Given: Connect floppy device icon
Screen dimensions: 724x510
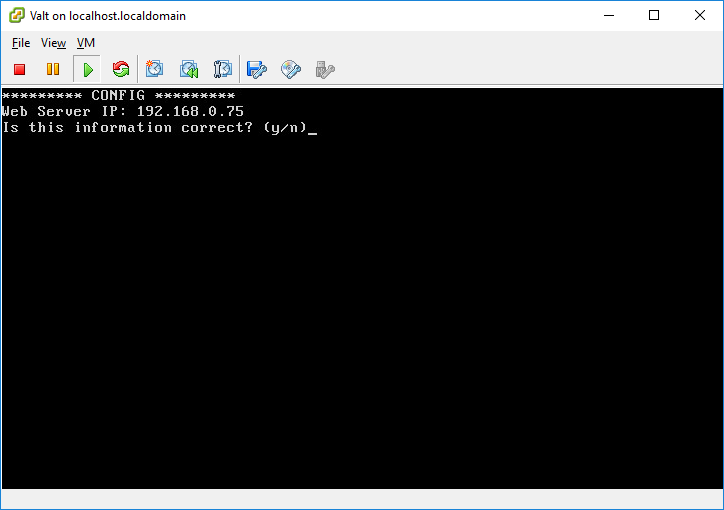Looking at the screenshot, I should tap(257, 70).
